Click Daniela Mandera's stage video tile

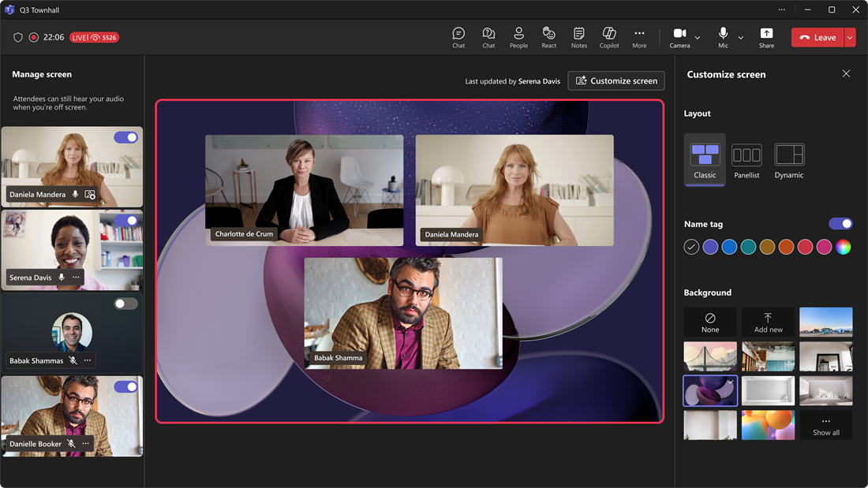click(x=514, y=190)
